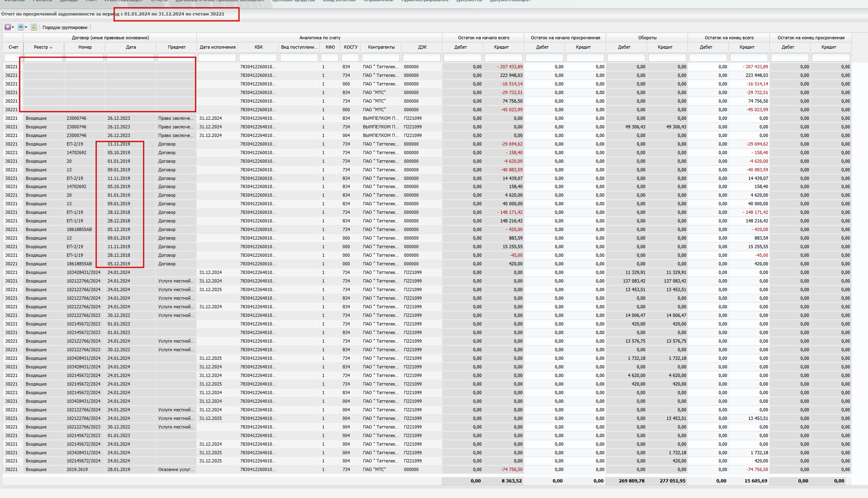Expand the dropdown arrow beside the printer icon
Viewport: 868px width, 498px height.
tap(26, 27)
